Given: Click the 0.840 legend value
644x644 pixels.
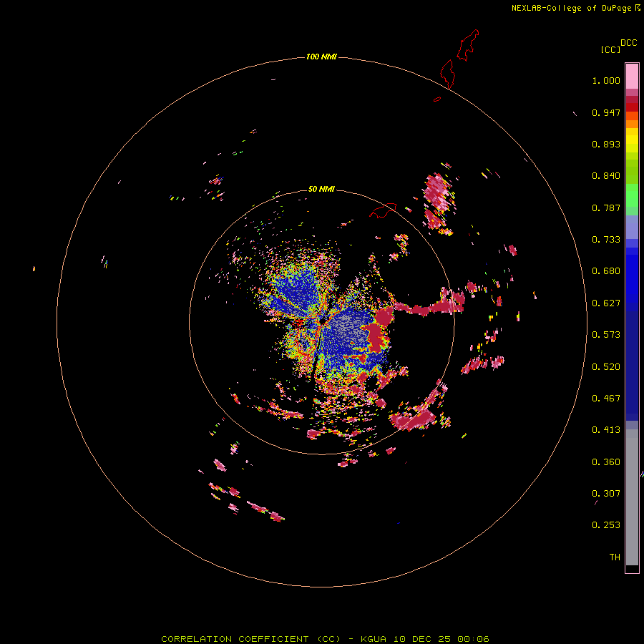Looking at the screenshot, I should 606,176.
